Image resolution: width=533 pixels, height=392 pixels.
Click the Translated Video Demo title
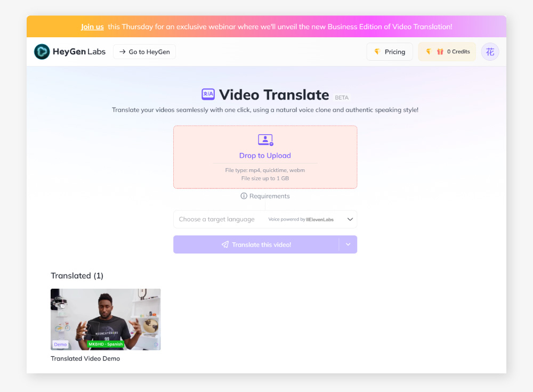[85, 358]
